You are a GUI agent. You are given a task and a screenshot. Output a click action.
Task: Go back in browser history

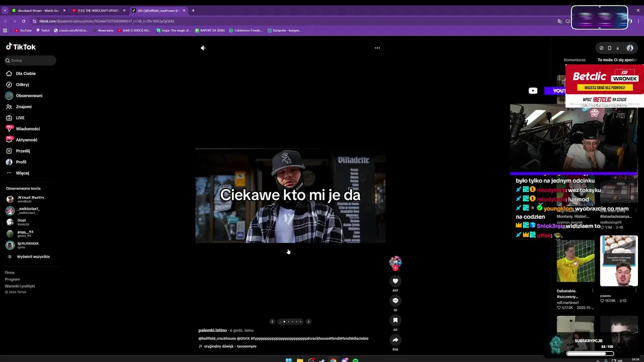[5, 21]
